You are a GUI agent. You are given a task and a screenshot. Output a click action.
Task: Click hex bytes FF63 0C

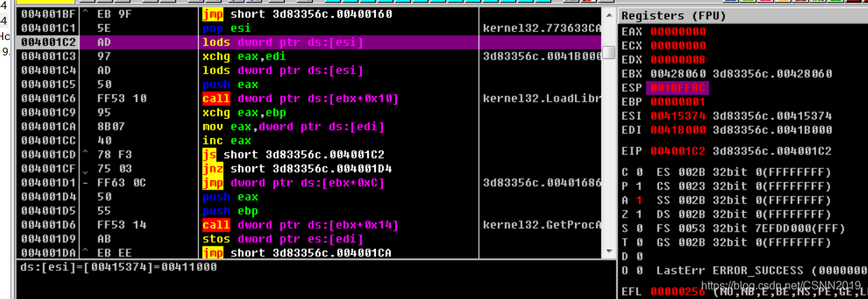point(121,182)
